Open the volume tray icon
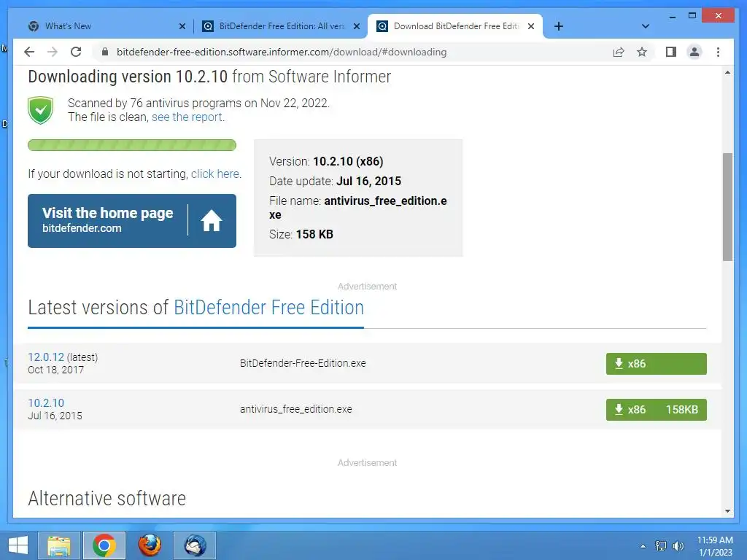Viewport: 747px width, 560px height. (678, 546)
